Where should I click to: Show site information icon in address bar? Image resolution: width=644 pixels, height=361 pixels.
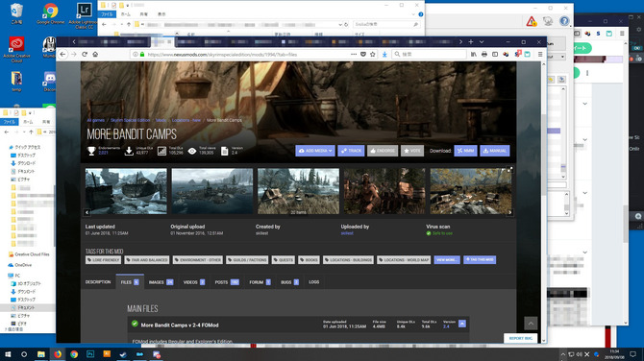point(136,54)
